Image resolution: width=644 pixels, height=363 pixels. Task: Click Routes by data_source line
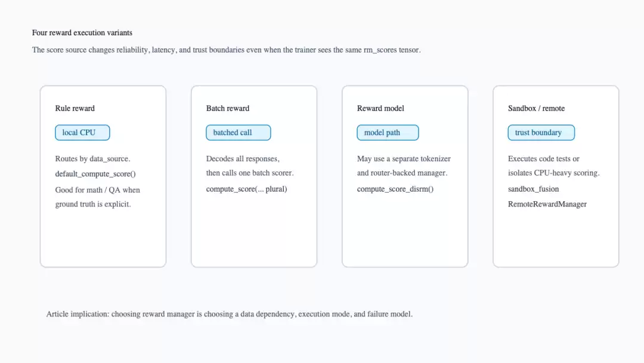point(93,159)
